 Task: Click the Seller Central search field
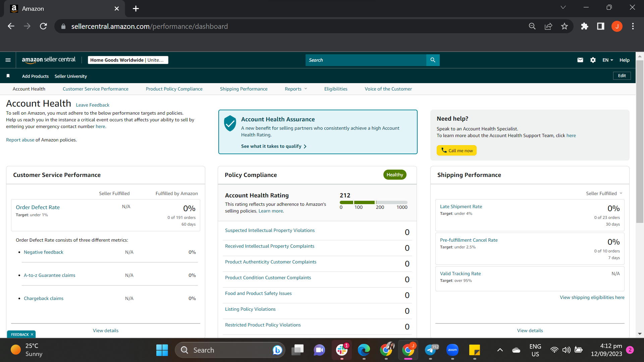point(366,60)
